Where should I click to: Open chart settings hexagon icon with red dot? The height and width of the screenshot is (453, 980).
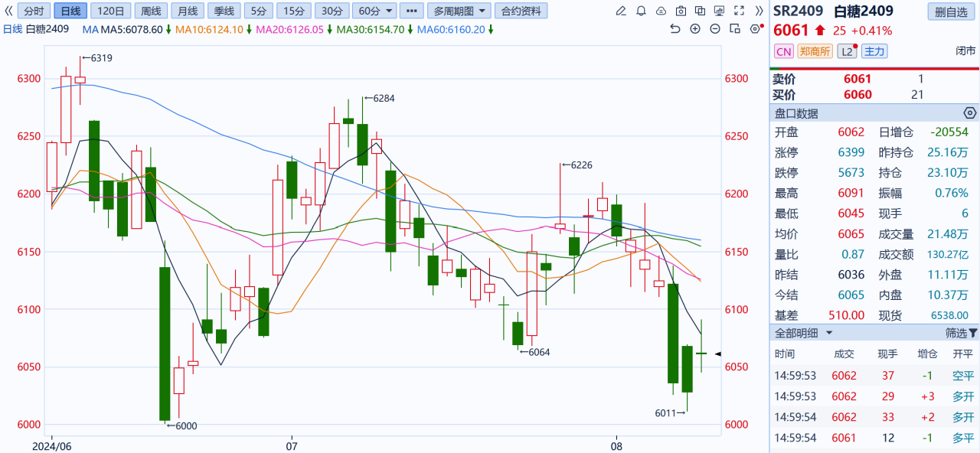[755, 28]
